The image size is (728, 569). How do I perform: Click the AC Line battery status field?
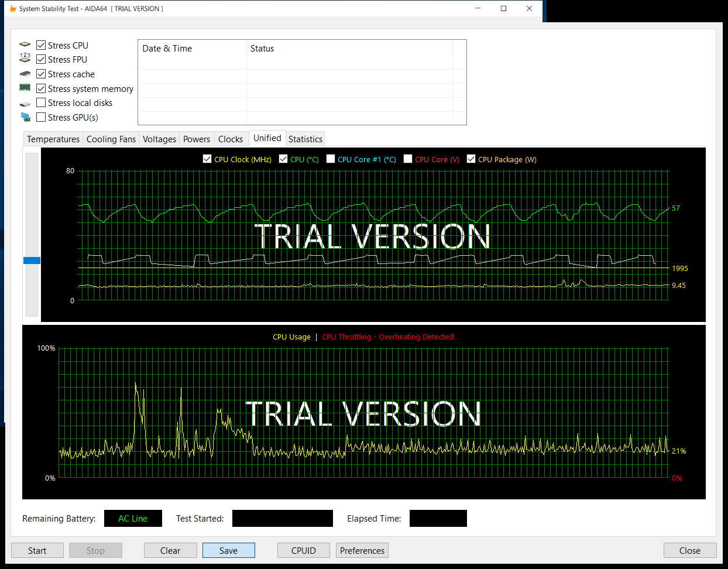coord(133,519)
